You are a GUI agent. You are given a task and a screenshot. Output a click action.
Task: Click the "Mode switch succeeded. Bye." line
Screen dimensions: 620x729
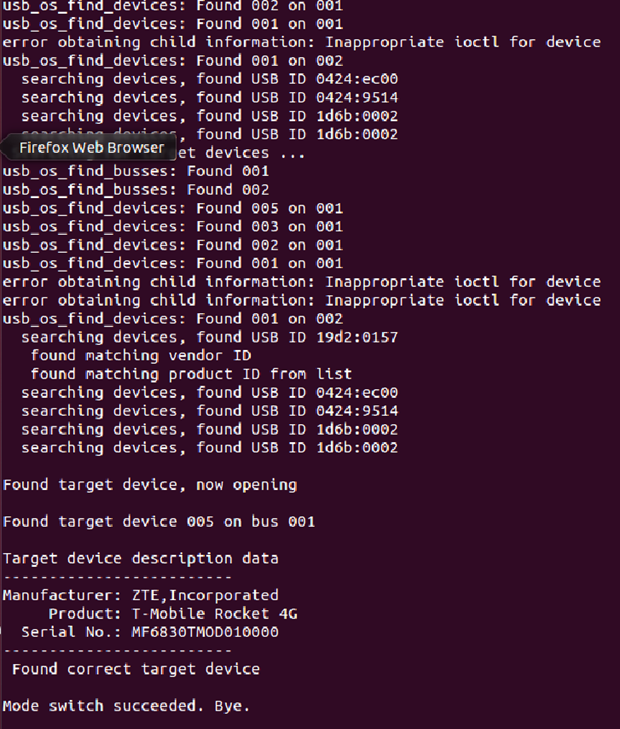(x=126, y=706)
